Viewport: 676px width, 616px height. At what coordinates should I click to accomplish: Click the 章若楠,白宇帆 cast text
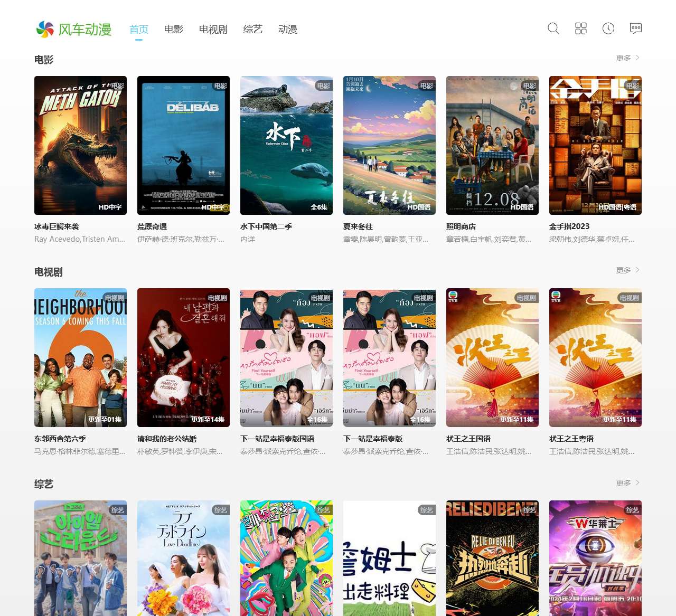pyautogui.click(x=489, y=239)
